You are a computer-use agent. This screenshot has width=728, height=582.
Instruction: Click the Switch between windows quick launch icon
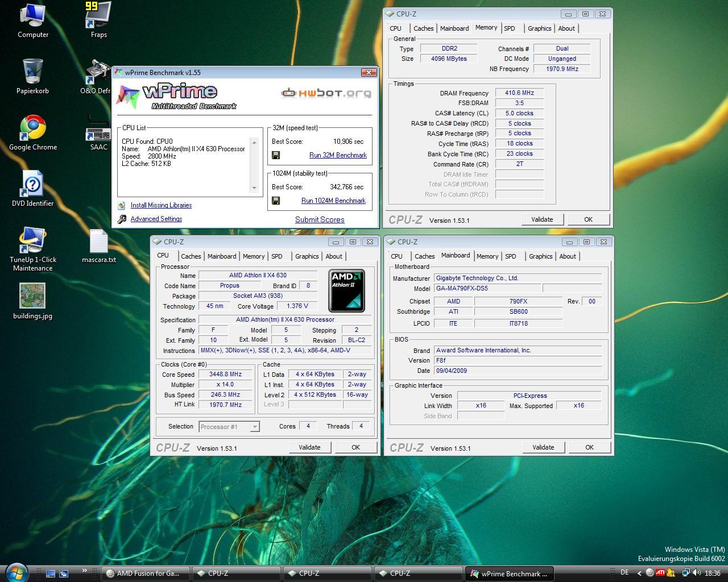(64, 573)
